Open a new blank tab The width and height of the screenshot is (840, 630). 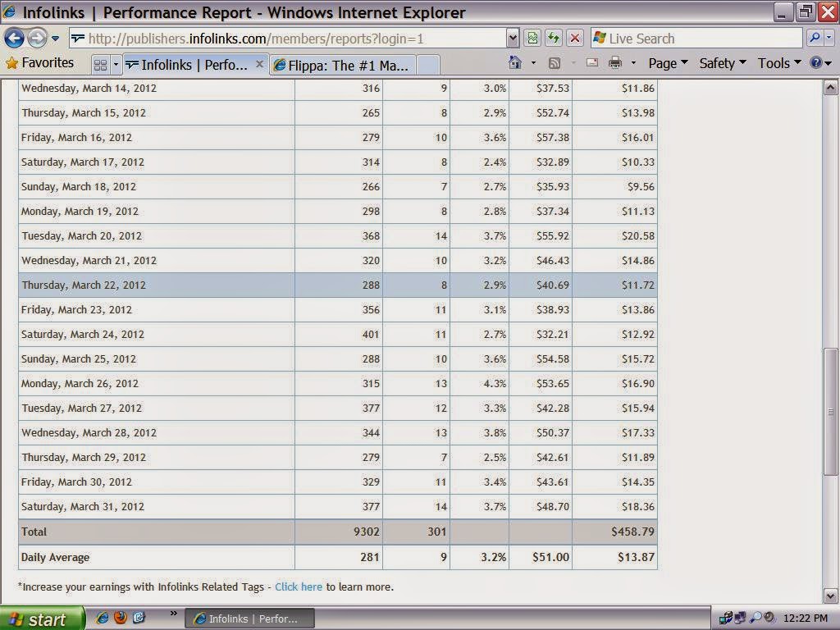point(428,66)
